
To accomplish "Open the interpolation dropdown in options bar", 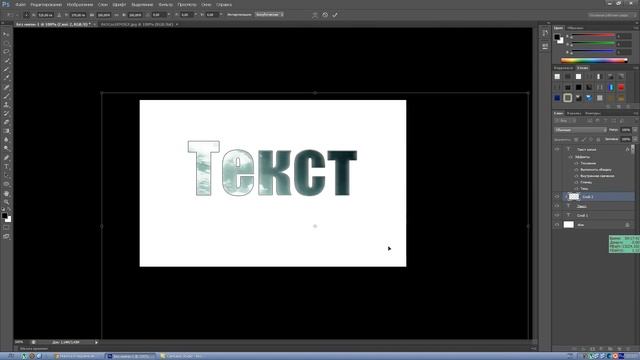I will tap(269, 15).
